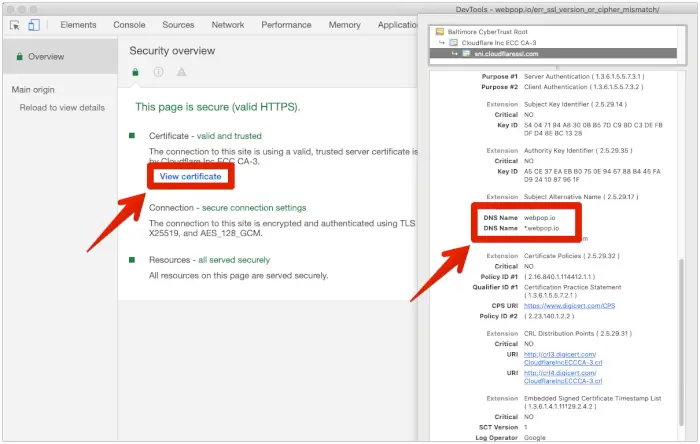Screen dimensions: 700x444
Task: Click 'Authority Key Identifier' extension text
Action: 558,151
